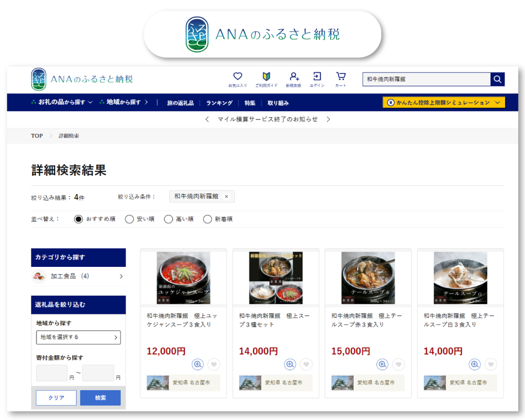Expand お礼の品から探す dropdown menu
525x420 pixels.
pos(62,102)
